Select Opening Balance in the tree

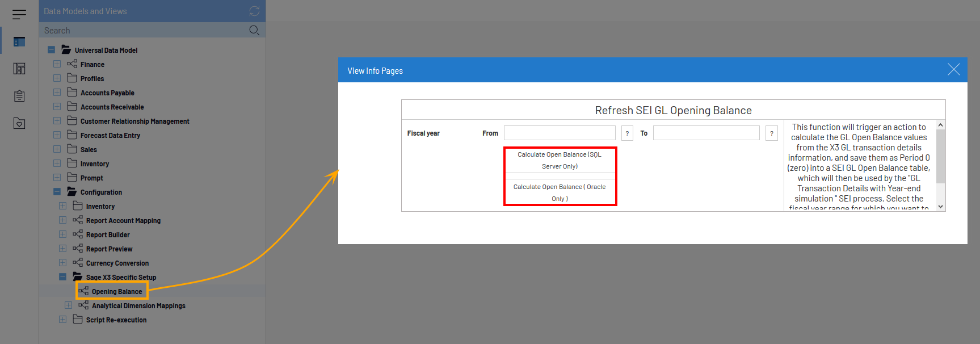[x=116, y=292]
